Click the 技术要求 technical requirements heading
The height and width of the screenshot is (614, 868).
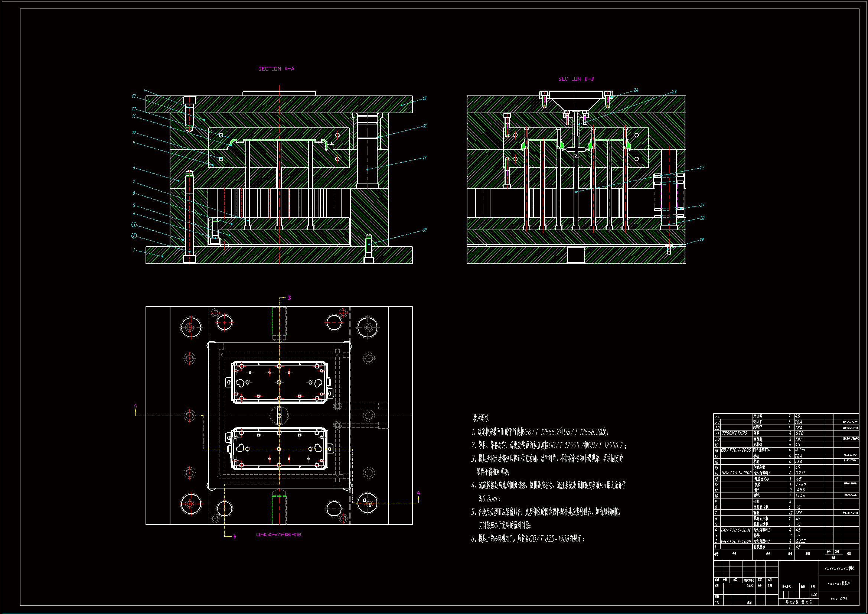(480, 418)
